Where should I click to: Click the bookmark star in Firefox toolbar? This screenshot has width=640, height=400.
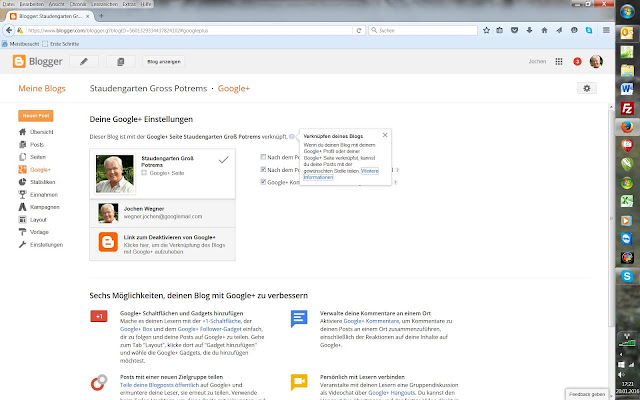click(486, 30)
